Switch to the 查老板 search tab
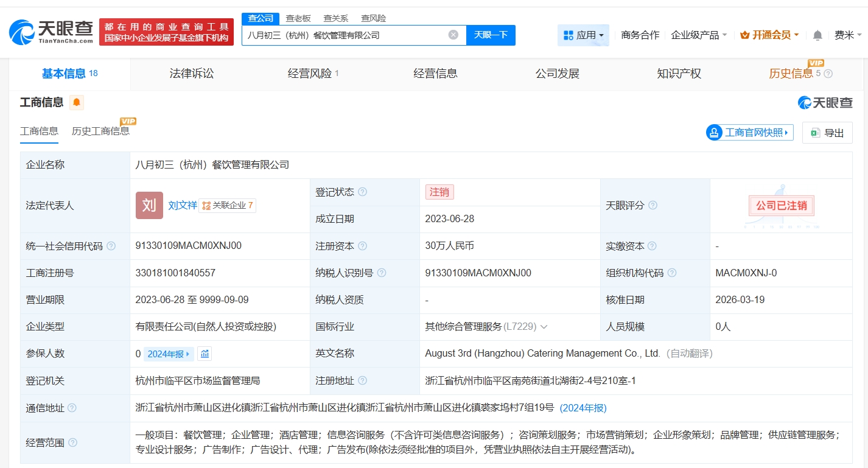Image resolution: width=868 pixels, height=468 pixels. point(298,18)
